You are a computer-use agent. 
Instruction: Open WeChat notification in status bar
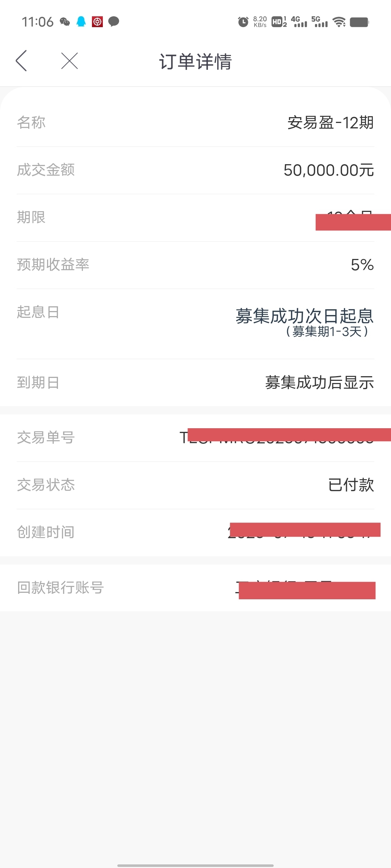click(x=65, y=22)
